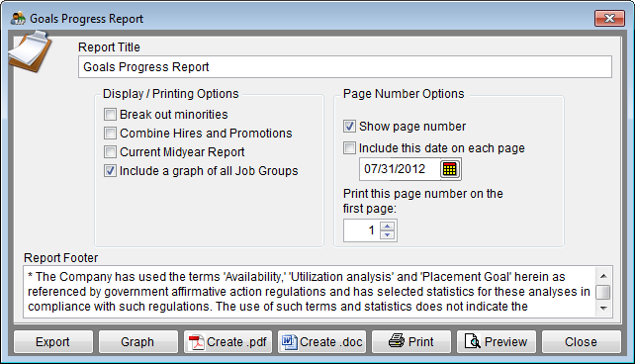Toggle the Current Midyear Report checkbox
Screen dimensions: 635x364
pos(110,152)
